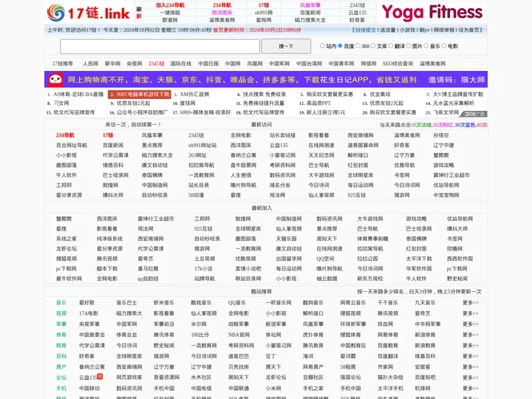The width and height of the screenshot is (532, 399).
Task: Select the 翻译 search radio button
Action: click(x=391, y=46)
